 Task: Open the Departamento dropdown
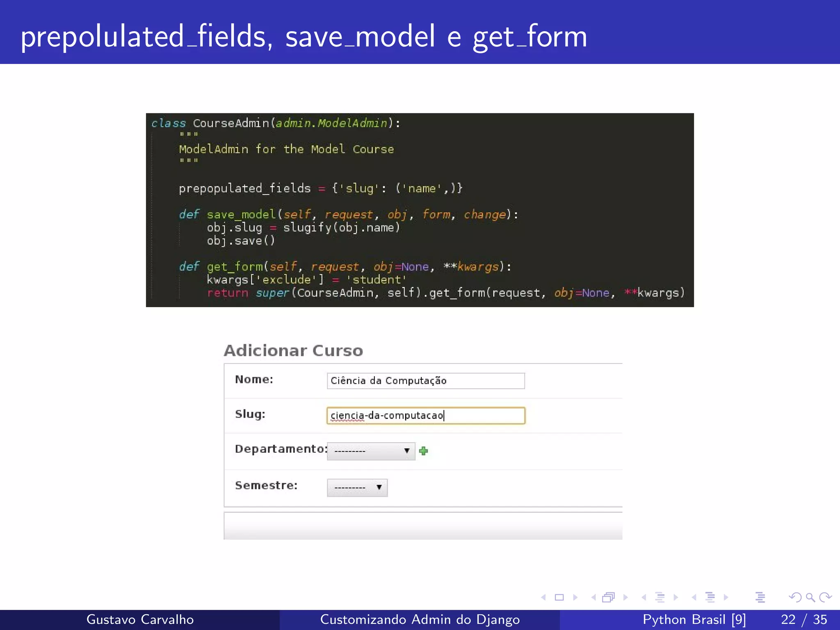(x=371, y=451)
